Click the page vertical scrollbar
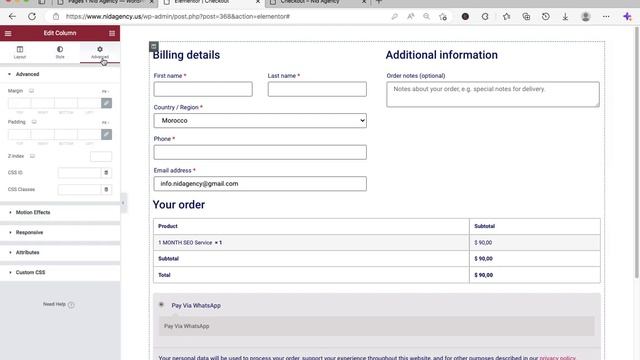The height and width of the screenshot is (360, 640). point(637,153)
